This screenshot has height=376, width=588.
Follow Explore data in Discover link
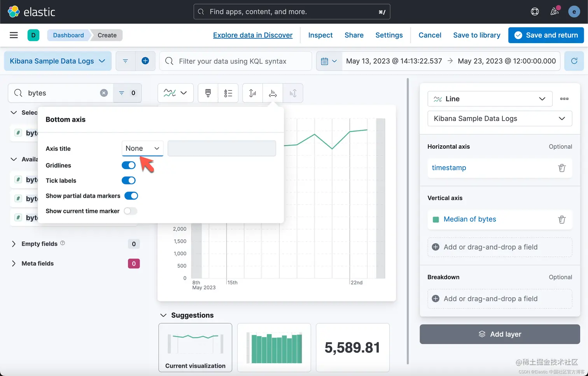click(253, 35)
